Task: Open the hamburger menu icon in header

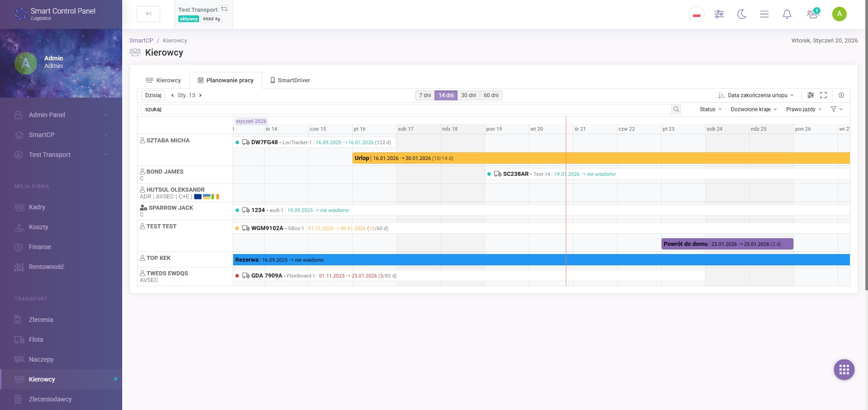Action: (x=764, y=14)
